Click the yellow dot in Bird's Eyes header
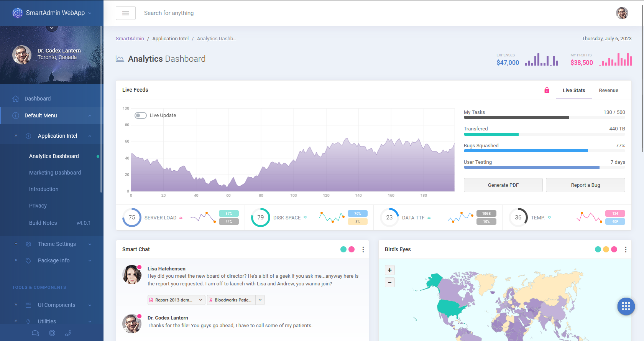 point(606,249)
